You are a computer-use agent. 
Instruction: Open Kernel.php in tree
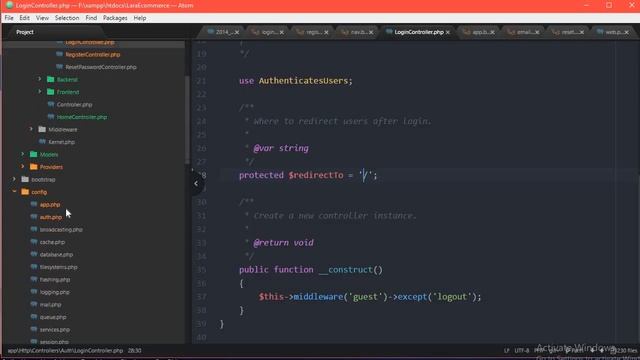(x=62, y=142)
